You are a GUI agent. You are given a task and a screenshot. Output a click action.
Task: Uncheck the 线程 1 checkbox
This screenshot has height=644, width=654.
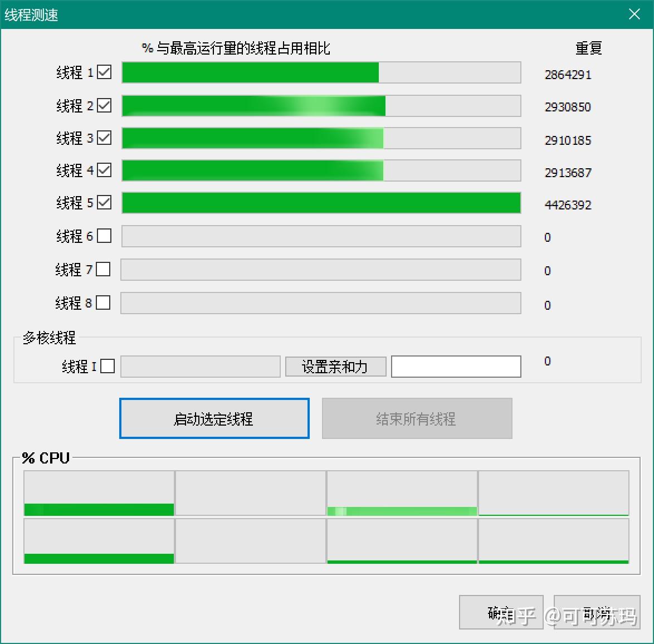click(x=104, y=72)
